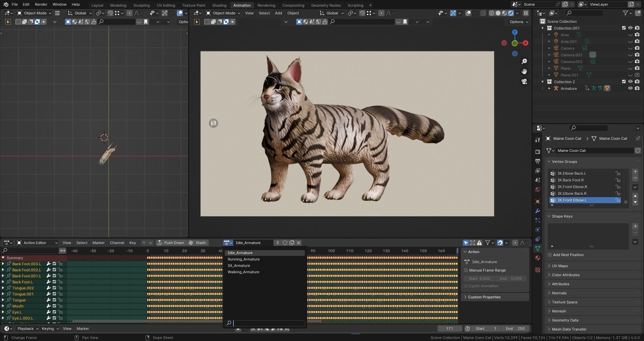The height and width of the screenshot is (341, 644).
Task: Hide the Armature using its eye icon
Action: pyautogui.click(x=630, y=89)
